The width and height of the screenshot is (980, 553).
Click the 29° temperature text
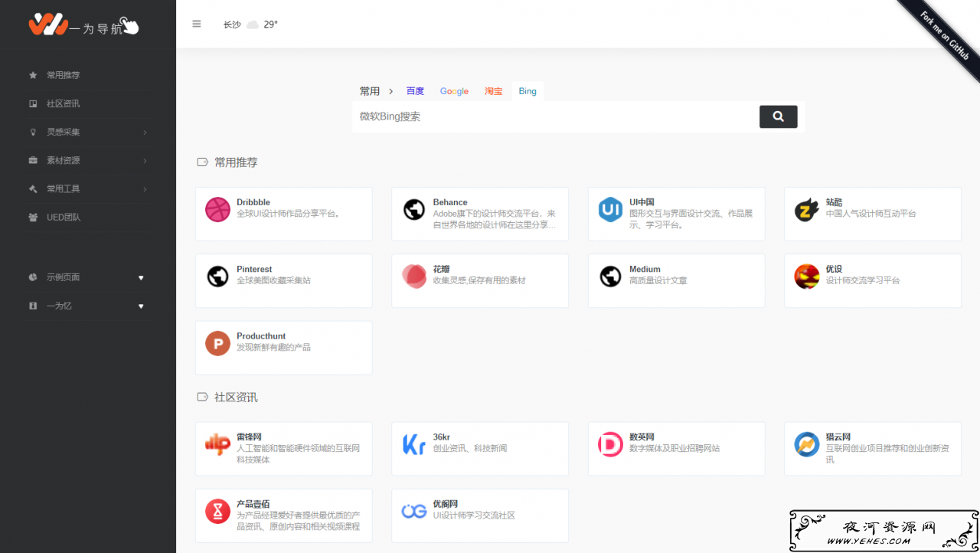point(271,25)
